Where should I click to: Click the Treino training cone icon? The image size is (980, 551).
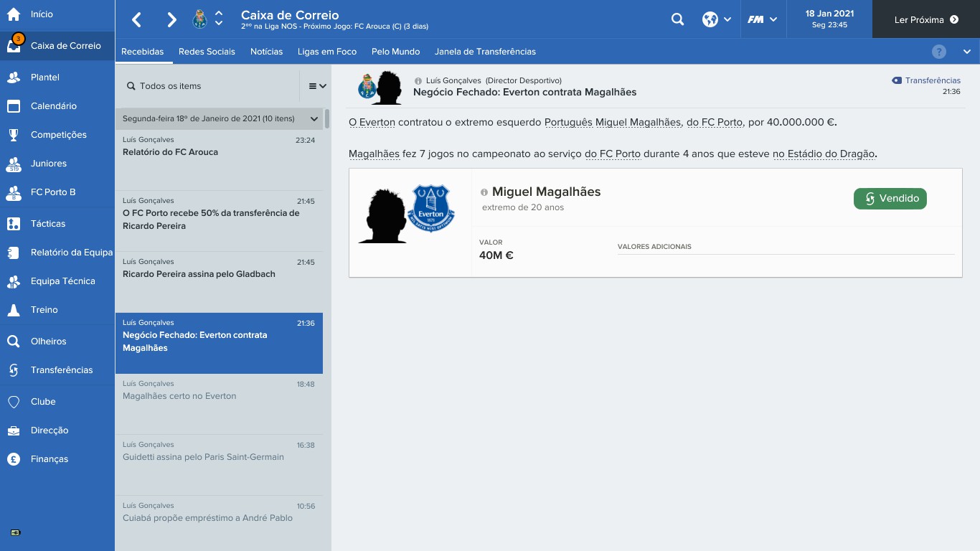(14, 310)
